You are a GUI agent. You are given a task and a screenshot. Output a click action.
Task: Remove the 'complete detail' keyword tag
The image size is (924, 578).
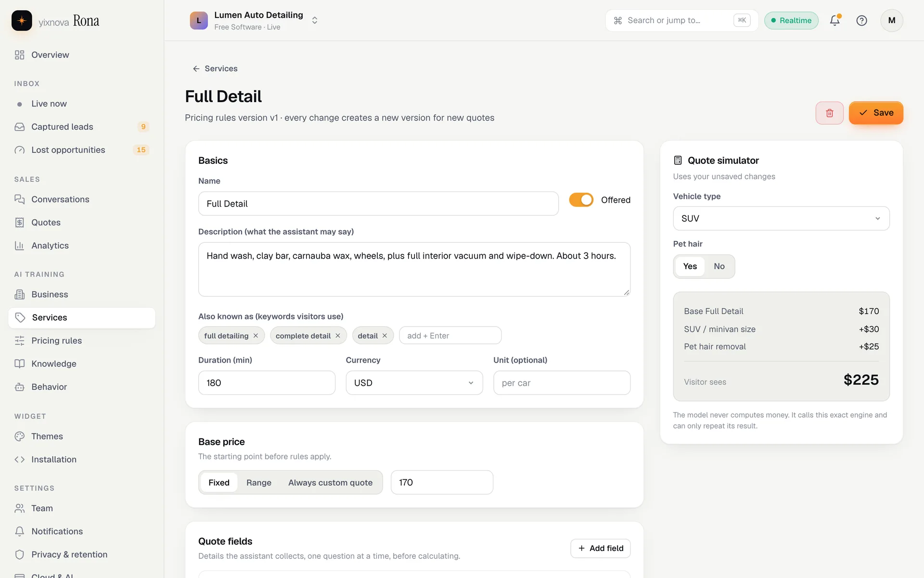(338, 336)
